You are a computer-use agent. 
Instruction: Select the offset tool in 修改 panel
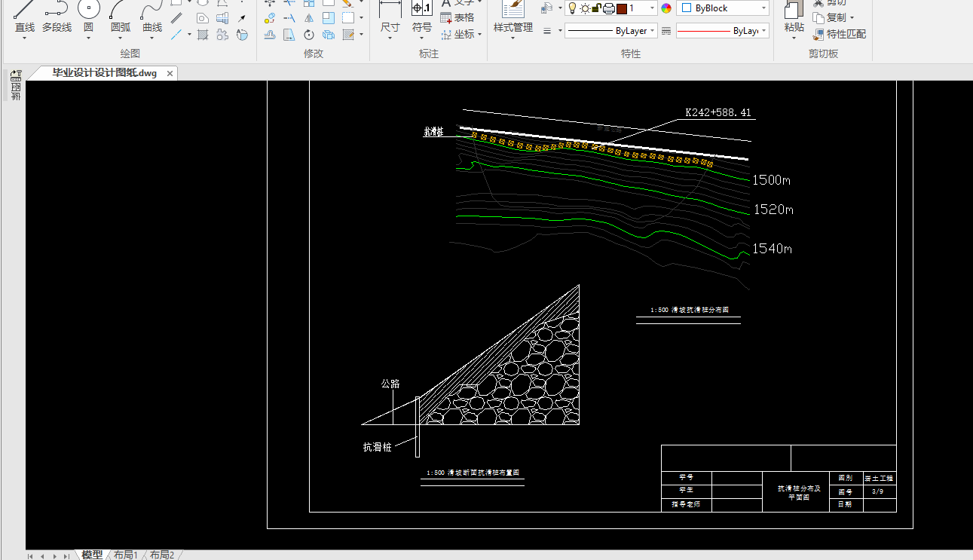(x=270, y=35)
